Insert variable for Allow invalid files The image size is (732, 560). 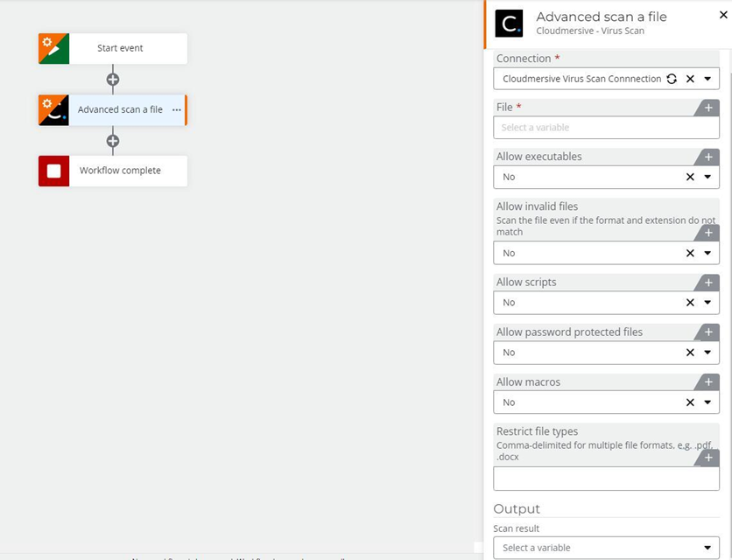point(707,233)
